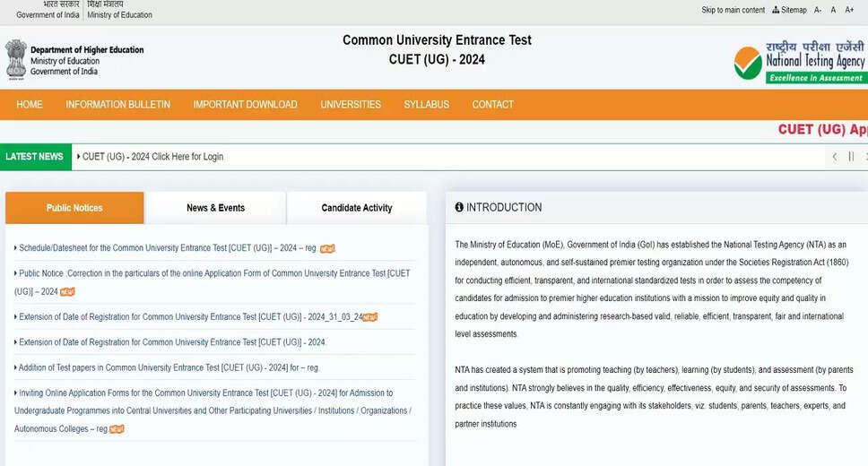Click the Government of India header text

[x=48, y=15]
